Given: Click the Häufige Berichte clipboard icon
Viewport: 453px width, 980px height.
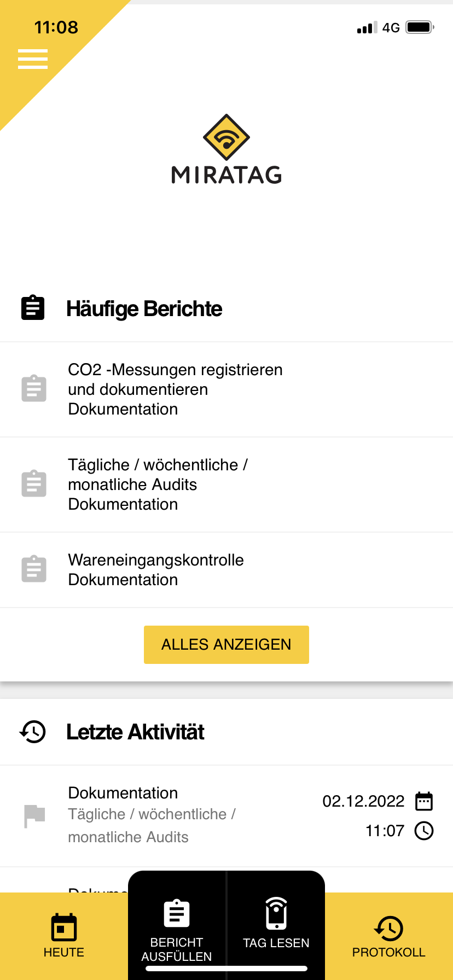Looking at the screenshot, I should (x=33, y=308).
